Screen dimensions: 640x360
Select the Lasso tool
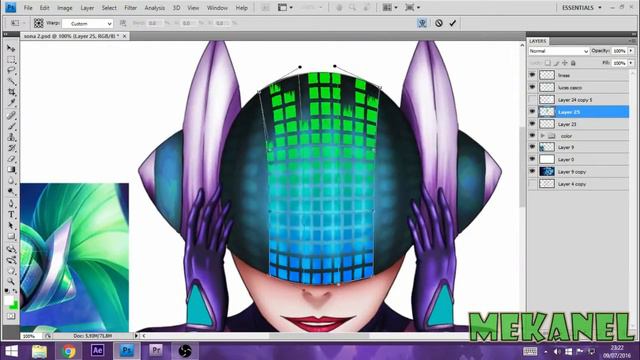pos(11,70)
